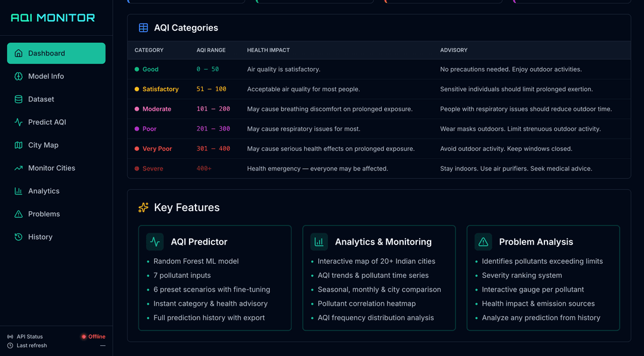Click the Problem Analysis alert icon
This screenshot has width=644, height=356.
(483, 242)
